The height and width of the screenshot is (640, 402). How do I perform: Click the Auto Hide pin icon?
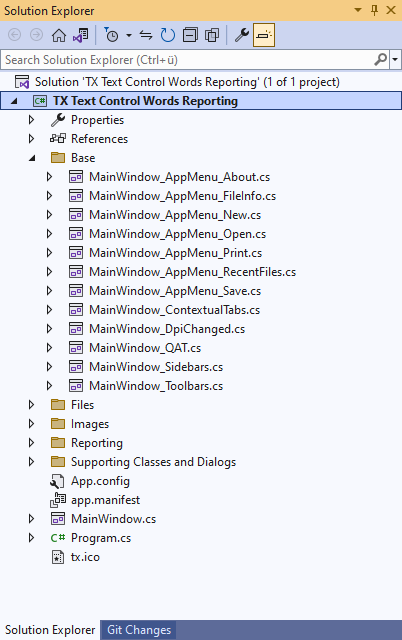tap(374, 10)
